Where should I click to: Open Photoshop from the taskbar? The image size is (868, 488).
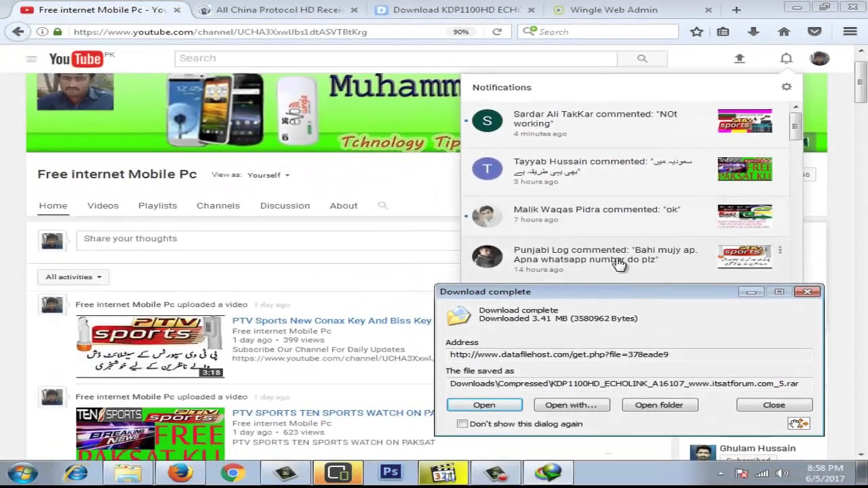click(390, 472)
